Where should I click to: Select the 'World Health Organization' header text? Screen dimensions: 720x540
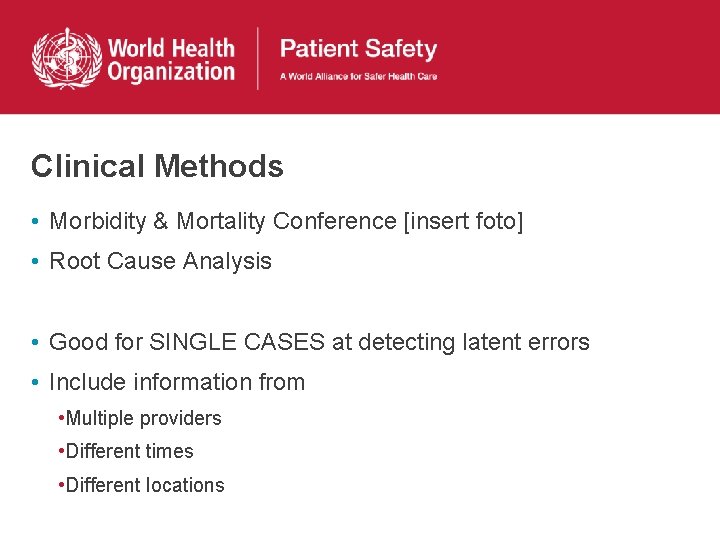171,60
